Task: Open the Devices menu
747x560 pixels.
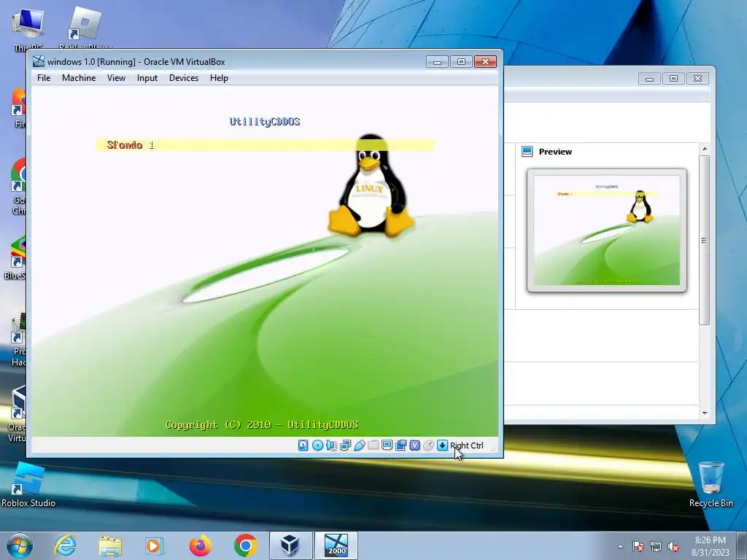Action: [183, 78]
